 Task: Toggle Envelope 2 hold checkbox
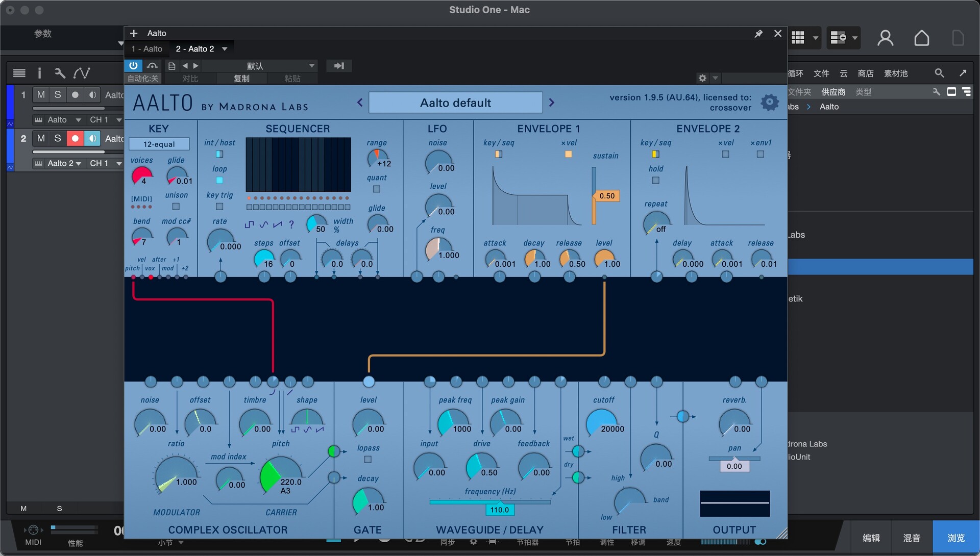656,180
